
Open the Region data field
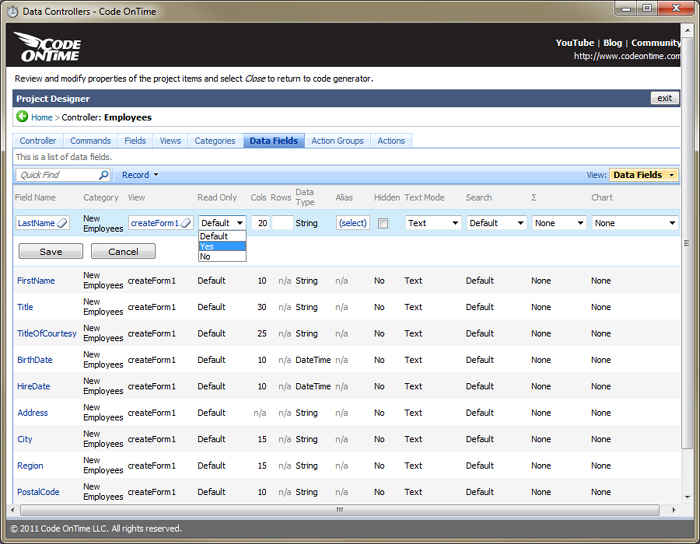[30, 465]
